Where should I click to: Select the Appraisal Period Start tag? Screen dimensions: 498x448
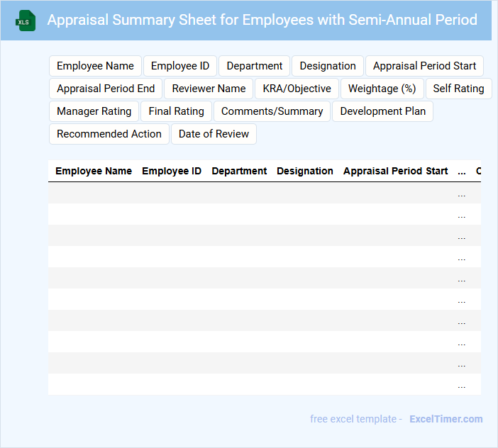(424, 66)
